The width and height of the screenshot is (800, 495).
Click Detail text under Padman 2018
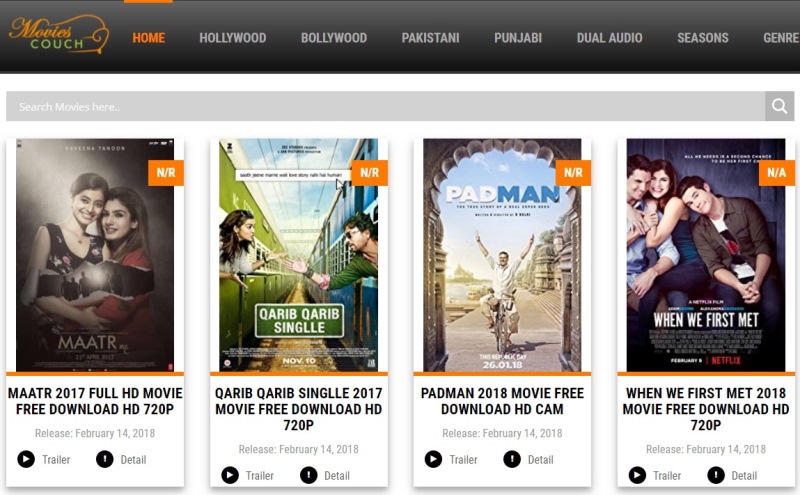point(540,460)
